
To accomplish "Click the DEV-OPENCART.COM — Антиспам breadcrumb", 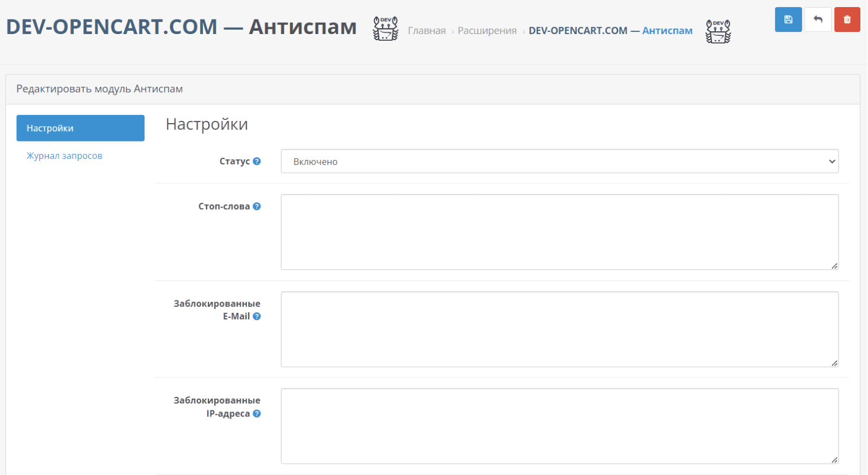I will (x=610, y=31).
